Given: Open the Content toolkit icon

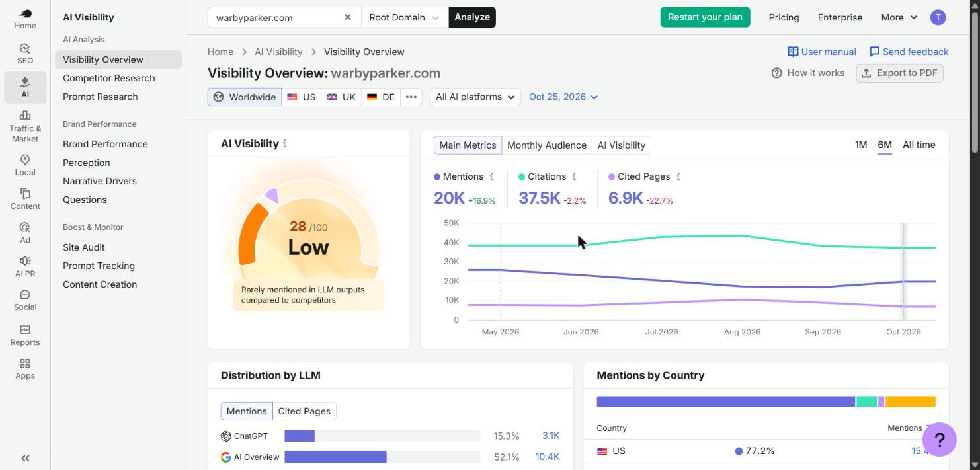Looking at the screenshot, I should (x=25, y=199).
